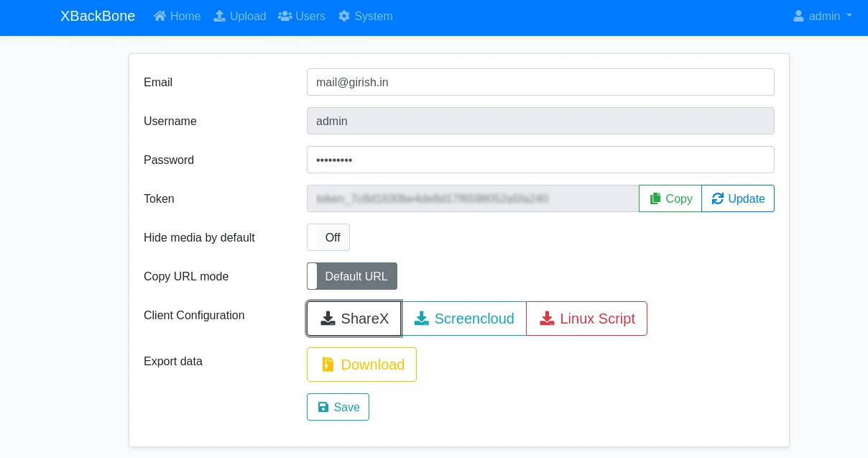Click inside the Email address field
Screen dimensions: 868x458
[540, 82]
